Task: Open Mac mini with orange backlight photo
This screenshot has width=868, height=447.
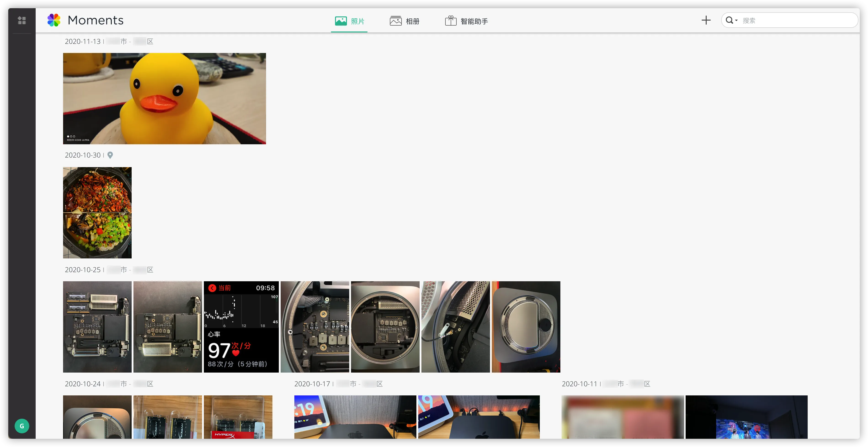Action: click(x=479, y=417)
